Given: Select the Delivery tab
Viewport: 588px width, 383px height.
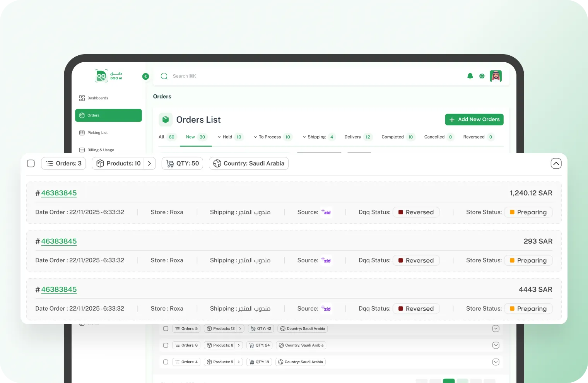Looking at the screenshot, I should point(352,137).
